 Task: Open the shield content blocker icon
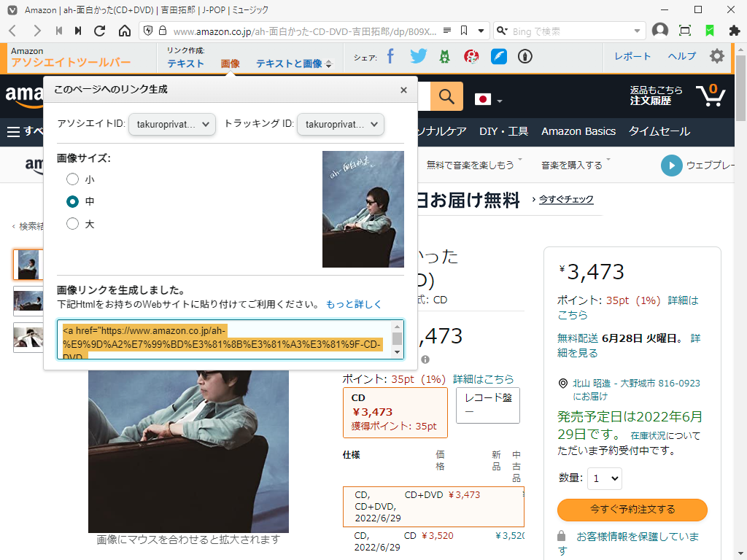(x=148, y=31)
